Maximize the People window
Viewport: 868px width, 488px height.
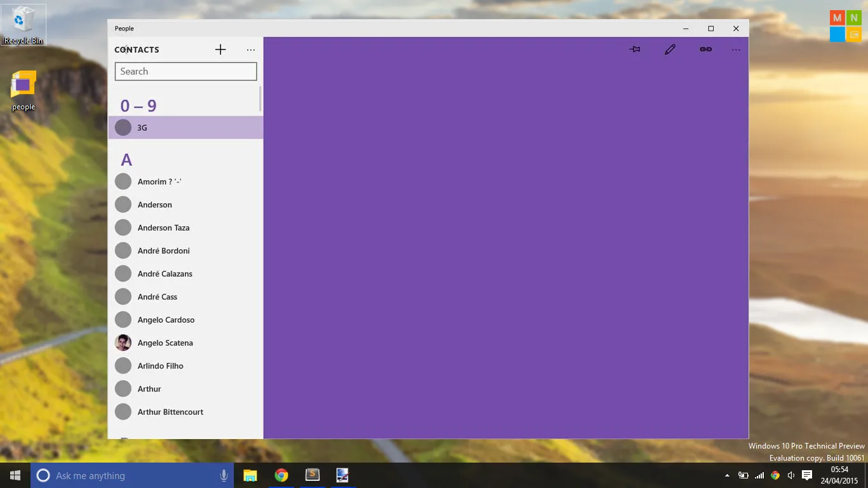[711, 29]
